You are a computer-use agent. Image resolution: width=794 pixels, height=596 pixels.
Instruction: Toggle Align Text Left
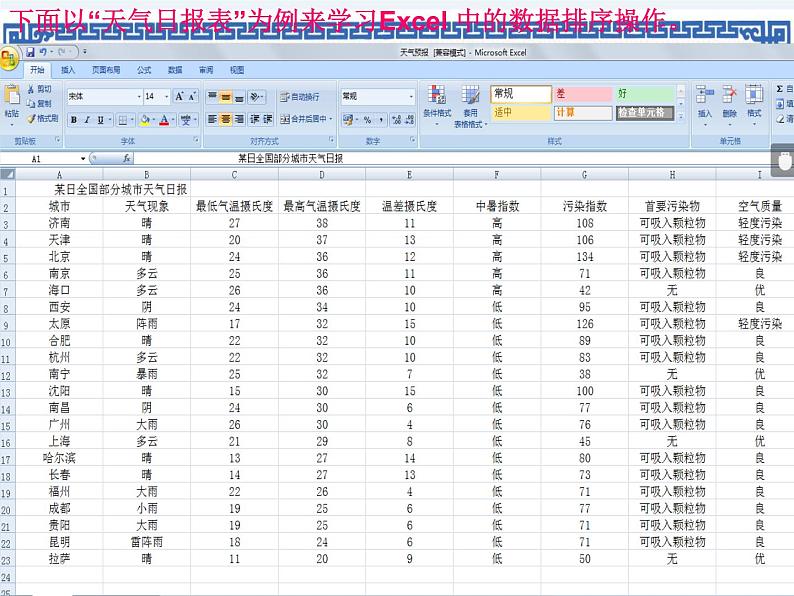tap(212, 120)
